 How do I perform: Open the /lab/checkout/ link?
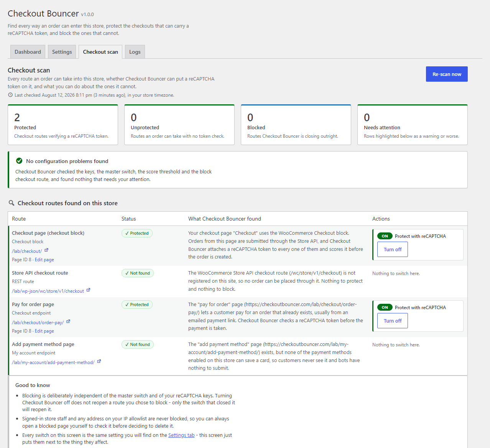27,251
